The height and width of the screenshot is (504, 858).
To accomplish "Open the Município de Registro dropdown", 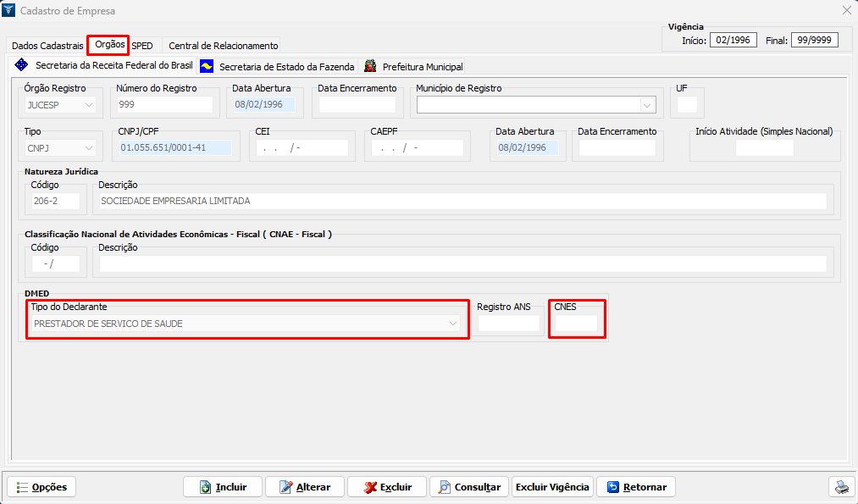I will point(647,105).
